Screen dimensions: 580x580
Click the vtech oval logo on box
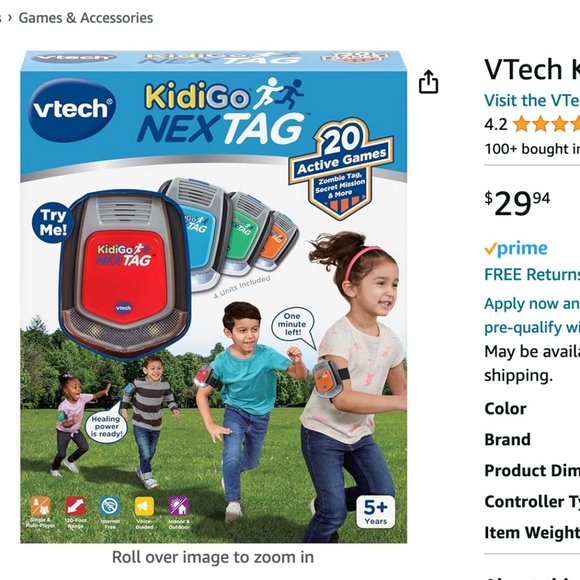(72, 110)
